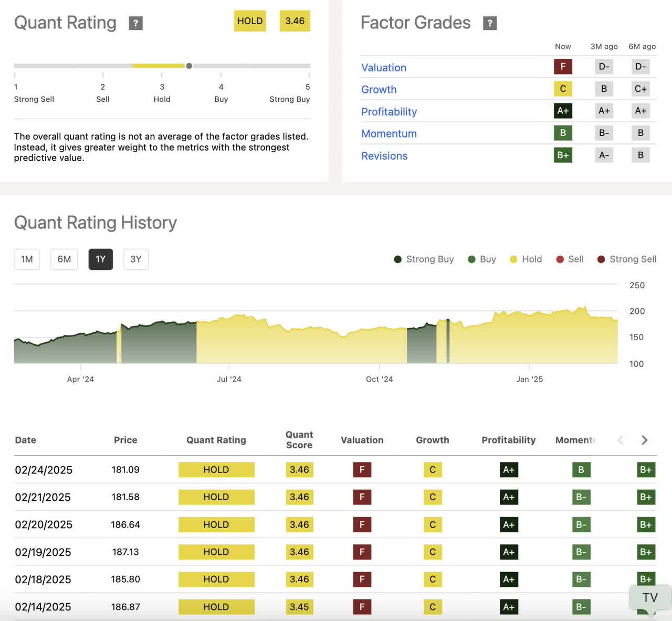Image resolution: width=672 pixels, height=621 pixels.
Task: Click Profitability A+ grade under Now
Action: pyautogui.click(x=563, y=111)
